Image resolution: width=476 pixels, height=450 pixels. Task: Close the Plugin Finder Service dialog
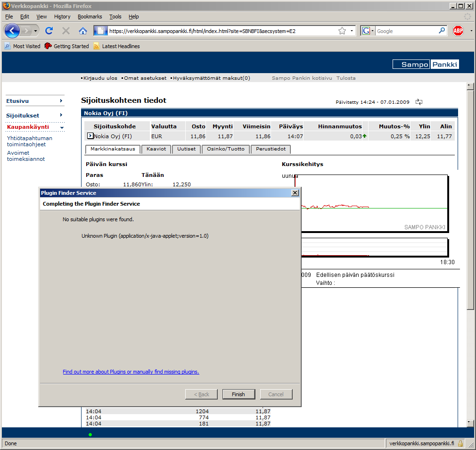coord(295,193)
